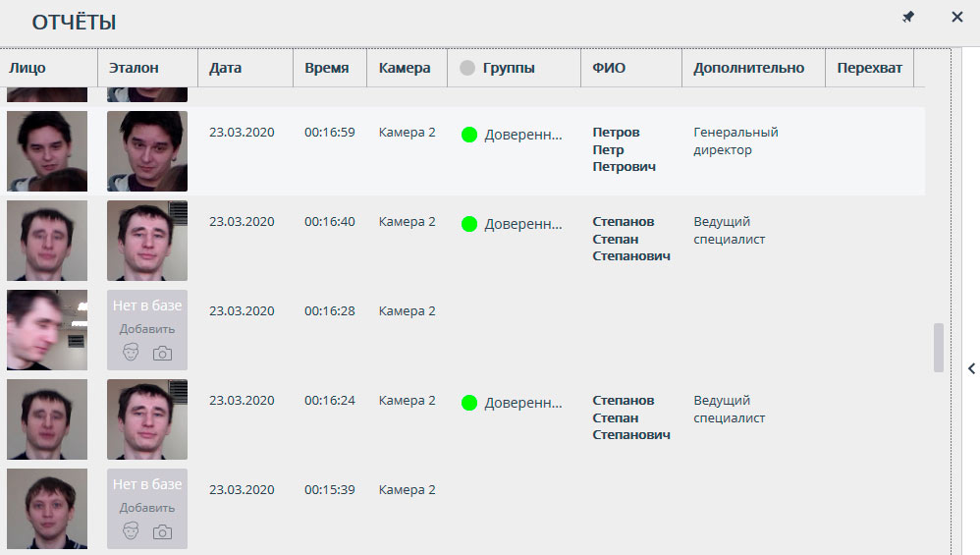Sort by the Дата column header
The width and height of the screenshot is (980, 555).
(x=225, y=69)
